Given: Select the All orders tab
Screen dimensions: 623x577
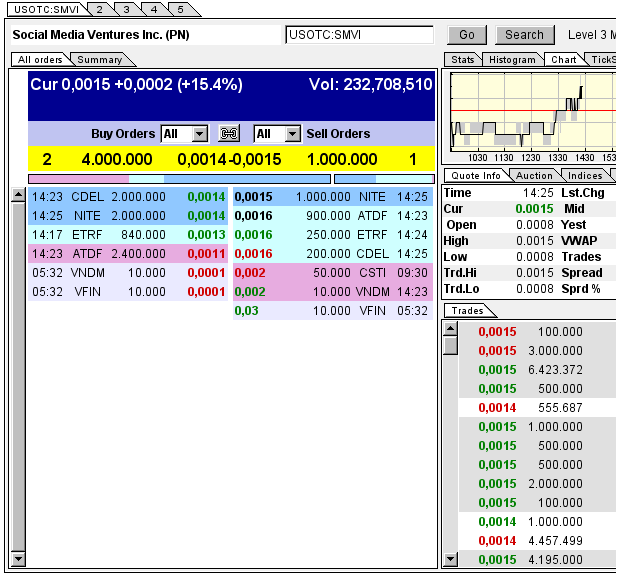Looking at the screenshot, I should tap(40, 60).
